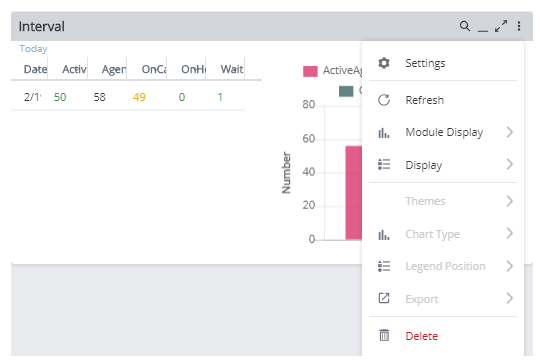Click the Date column header

35,69
